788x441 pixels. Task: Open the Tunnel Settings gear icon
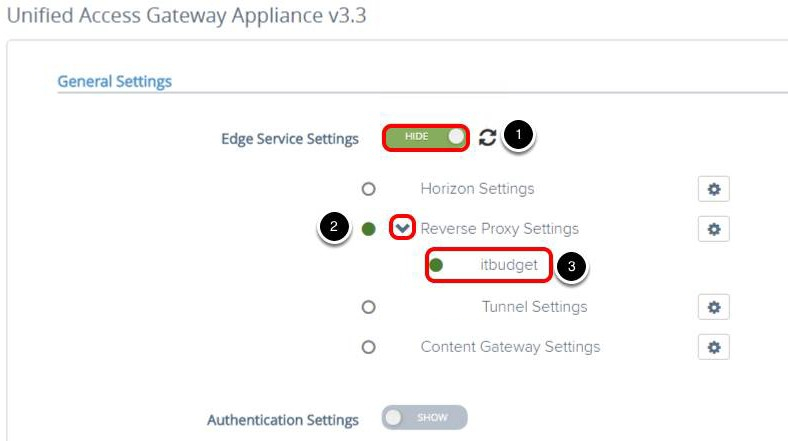(x=713, y=307)
